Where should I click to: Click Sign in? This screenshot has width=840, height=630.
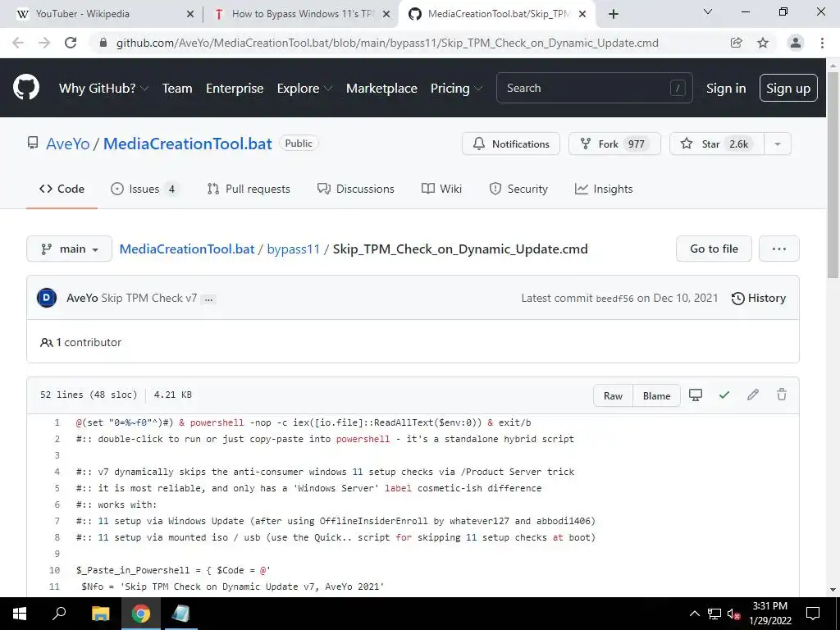point(726,89)
